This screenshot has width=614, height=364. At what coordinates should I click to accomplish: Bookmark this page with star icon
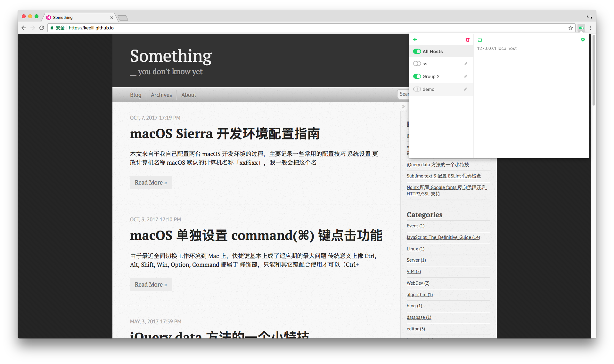[x=571, y=28]
